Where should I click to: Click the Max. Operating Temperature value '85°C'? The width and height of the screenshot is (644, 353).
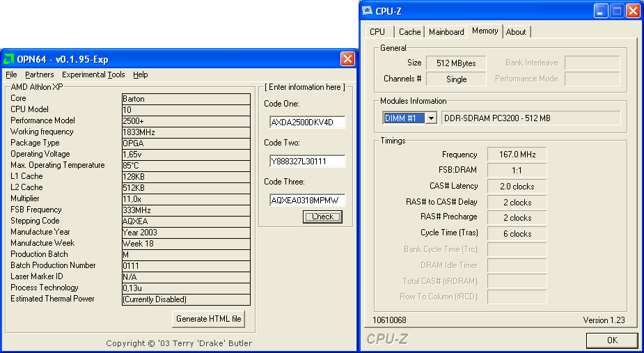[x=186, y=166]
